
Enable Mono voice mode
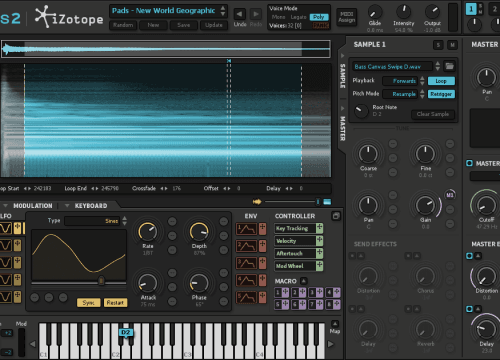click(278, 17)
